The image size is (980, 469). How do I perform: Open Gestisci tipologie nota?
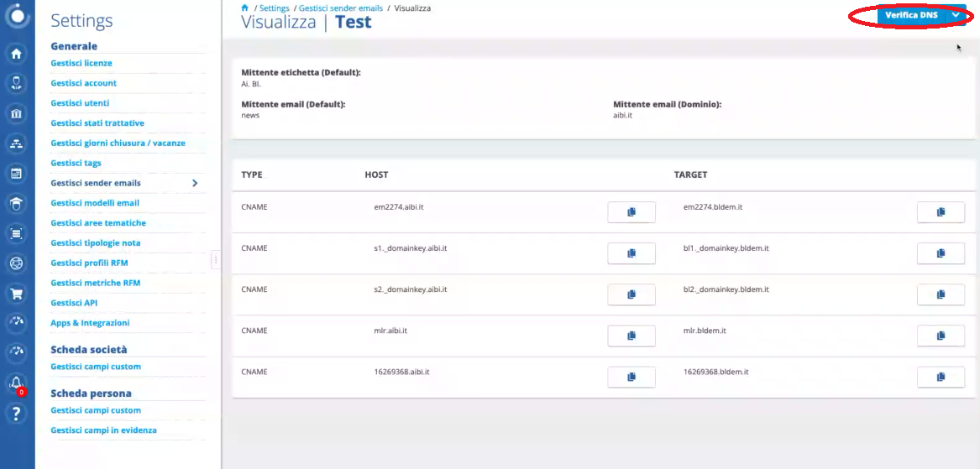pos(96,243)
